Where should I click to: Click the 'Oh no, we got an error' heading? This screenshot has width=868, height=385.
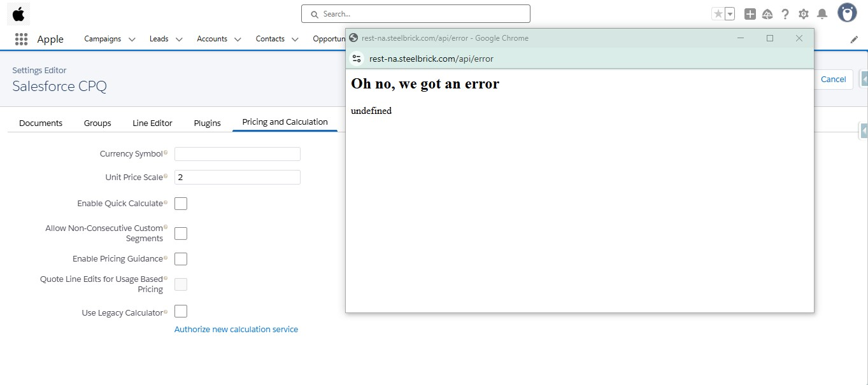click(425, 83)
